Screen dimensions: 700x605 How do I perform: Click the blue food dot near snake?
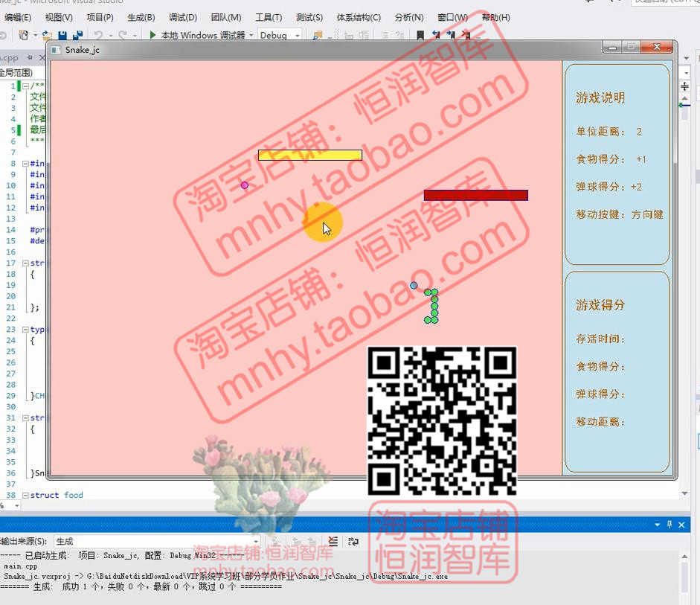point(414,285)
